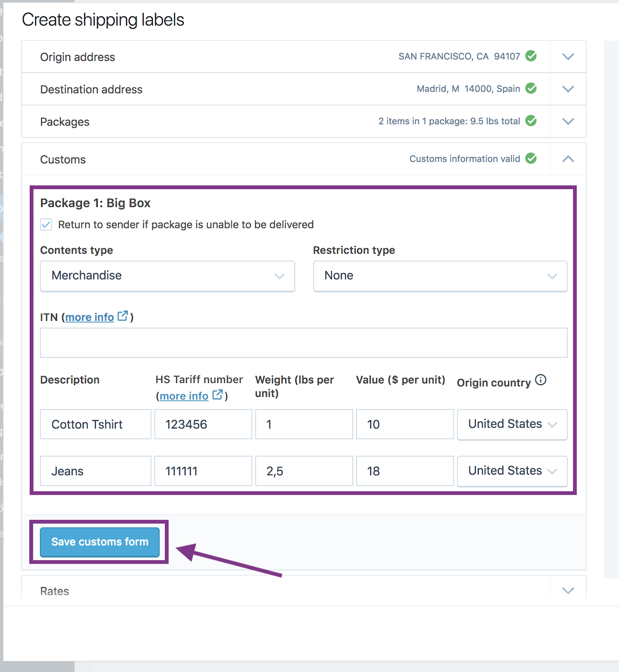619x672 pixels.
Task: Click external link icon beside HS Tariff more info
Action: click(x=218, y=395)
